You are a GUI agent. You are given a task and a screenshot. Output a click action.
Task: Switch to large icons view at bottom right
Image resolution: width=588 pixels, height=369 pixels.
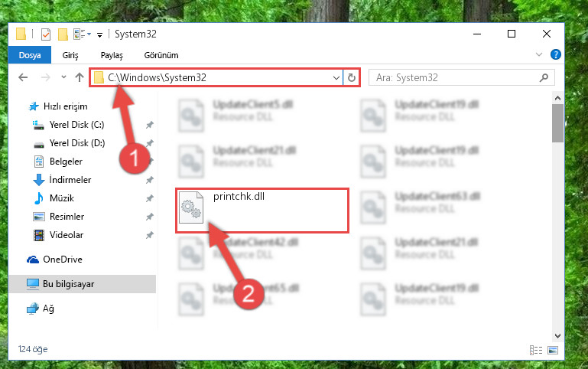(553, 350)
